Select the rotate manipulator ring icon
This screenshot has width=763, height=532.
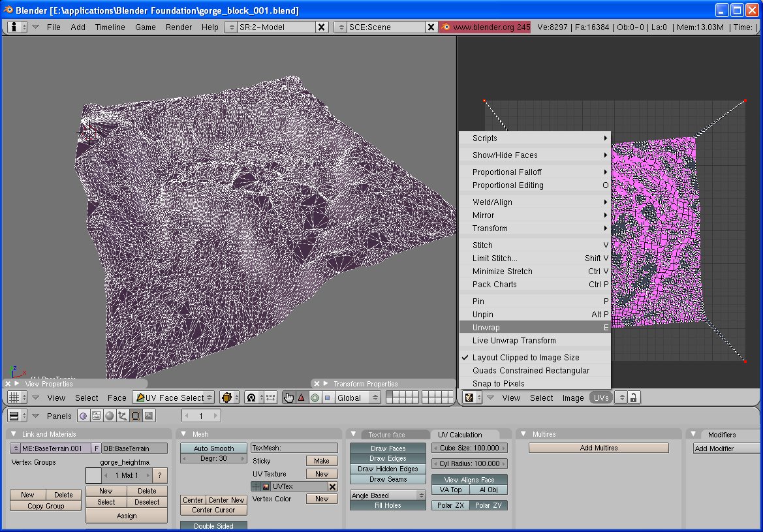pos(315,398)
